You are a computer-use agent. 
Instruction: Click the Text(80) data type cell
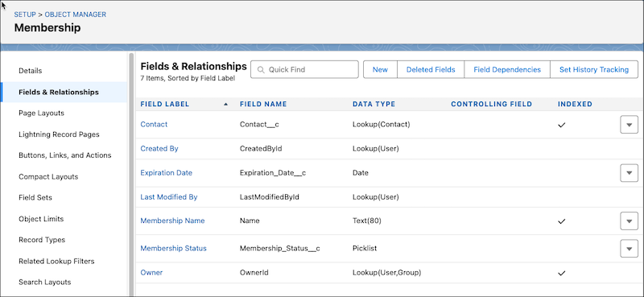point(367,221)
